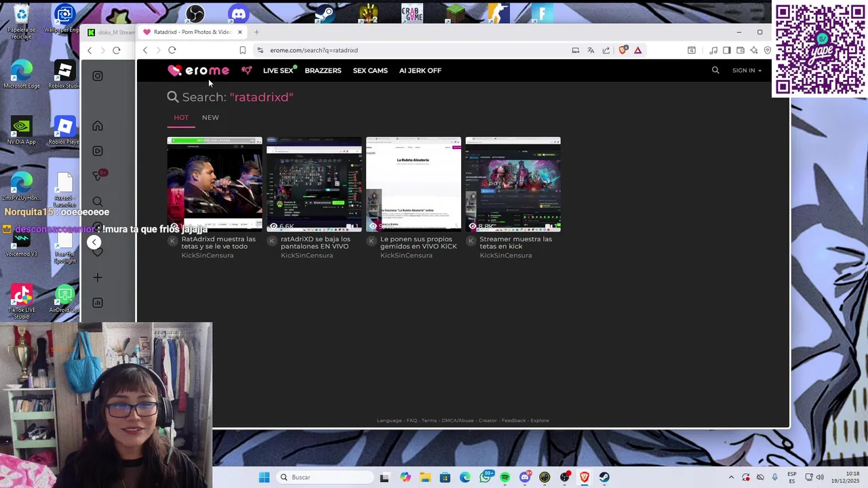Reload the back browser window page
The image size is (868, 488).
tap(117, 50)
